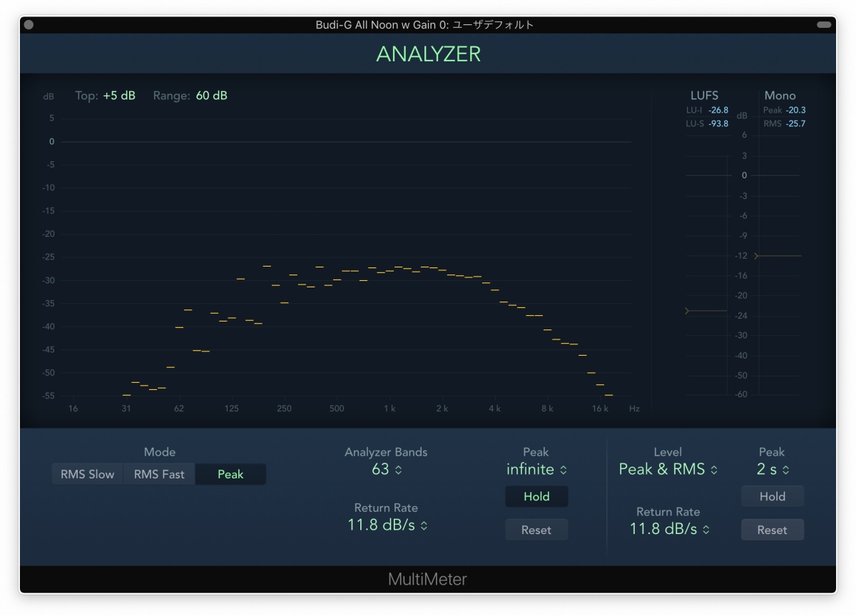Image resolution: width=856 pixels, height=616 pixels.
Task: Click the window close dot in title bar
Action: (x=29, y=25)
